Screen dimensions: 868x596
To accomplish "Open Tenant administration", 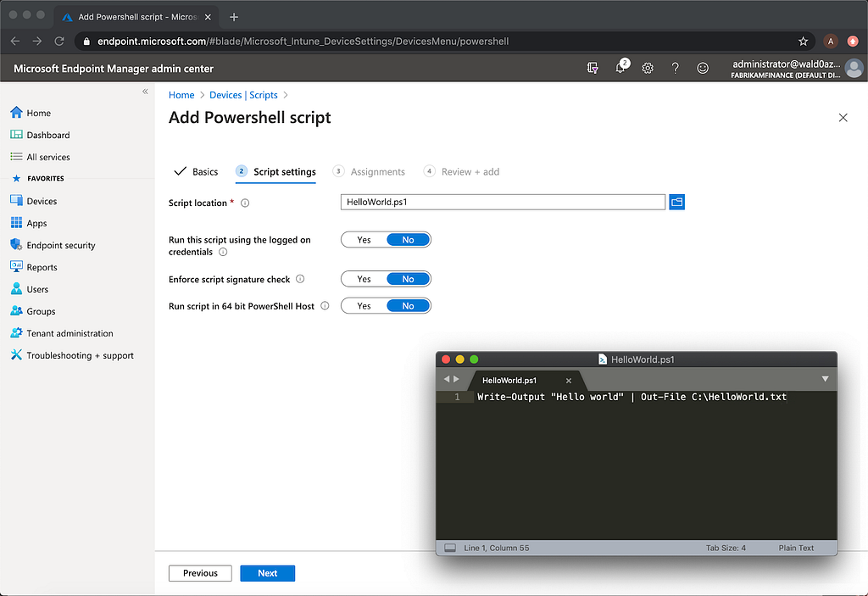I will coord(61,333).
